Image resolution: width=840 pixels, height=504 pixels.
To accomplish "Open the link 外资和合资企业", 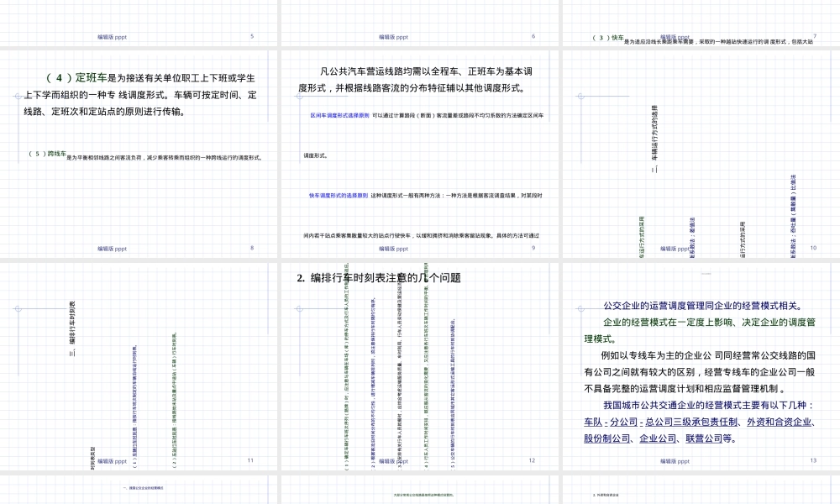I will pos(779,422).
